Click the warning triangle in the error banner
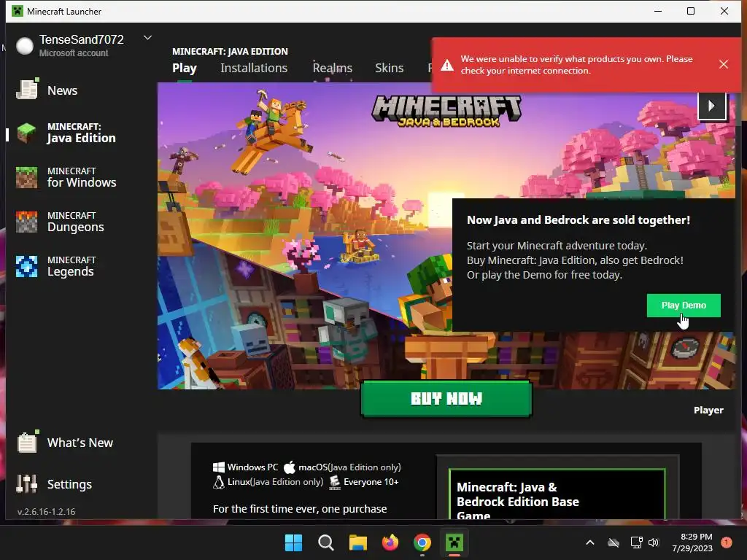Image resolution: width=747 pixels, height=560 pixels. click(x=447, y=65)
